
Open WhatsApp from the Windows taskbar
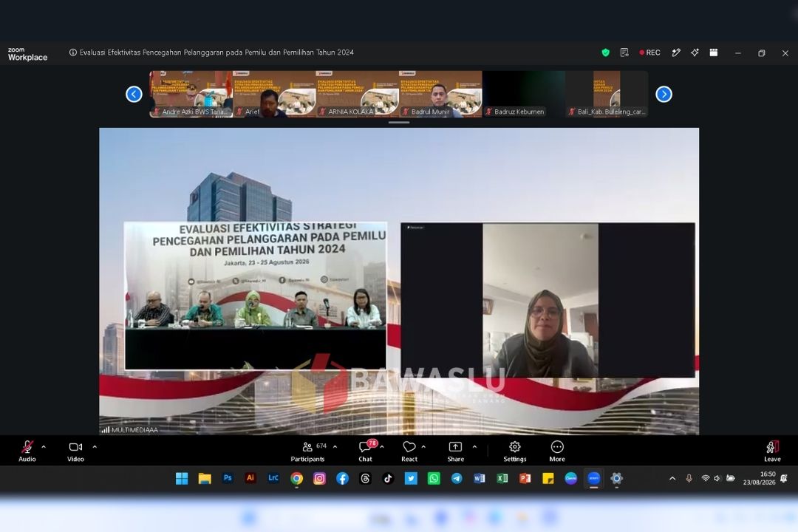tap(434, 479)
